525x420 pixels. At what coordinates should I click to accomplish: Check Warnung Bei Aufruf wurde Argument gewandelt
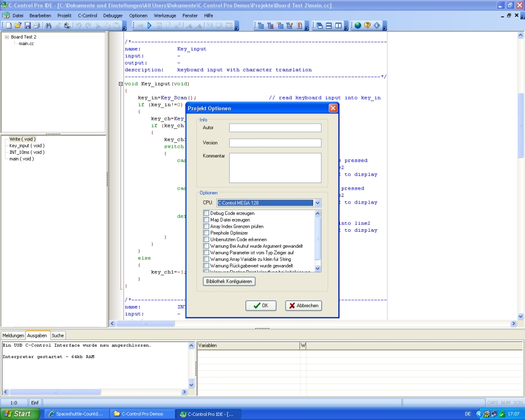tap(206, 246)
